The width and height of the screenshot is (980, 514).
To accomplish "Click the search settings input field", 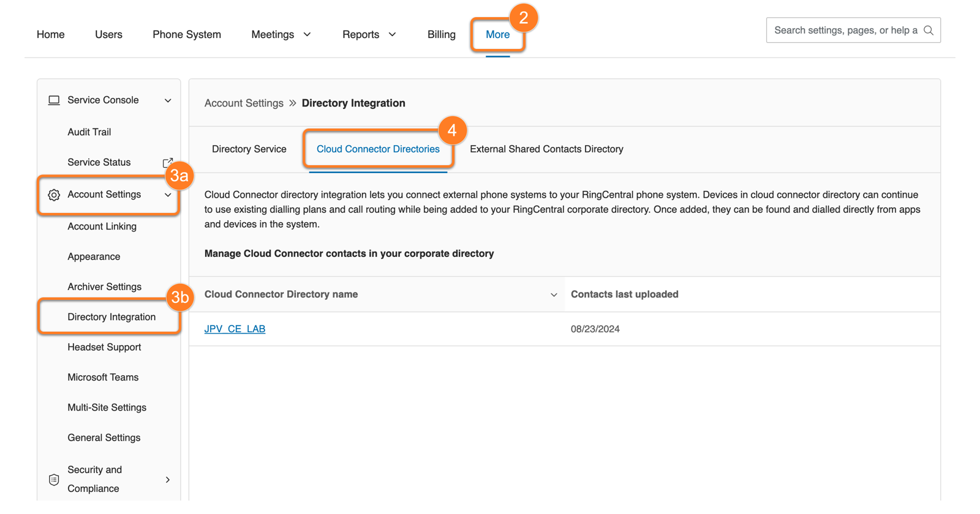I will pyautogui.click(x=845, y=31).
